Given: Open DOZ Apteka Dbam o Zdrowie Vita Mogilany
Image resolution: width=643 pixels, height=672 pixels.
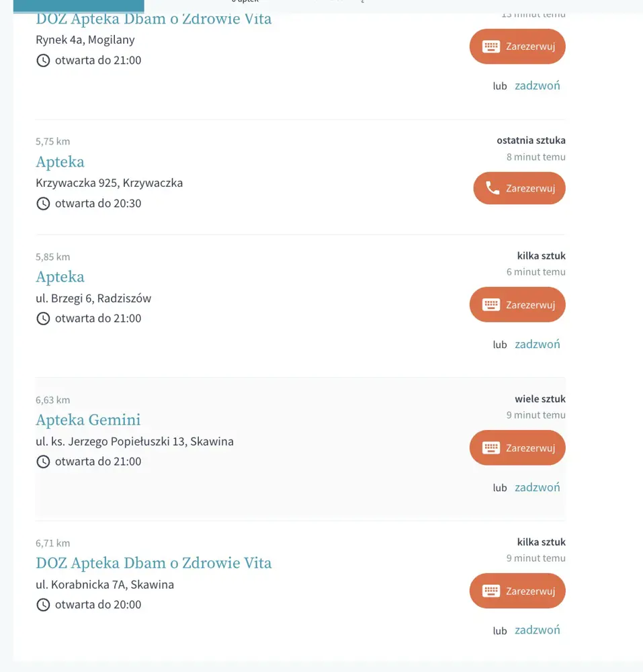Looking at the screenshot, I should coord(153,19).
